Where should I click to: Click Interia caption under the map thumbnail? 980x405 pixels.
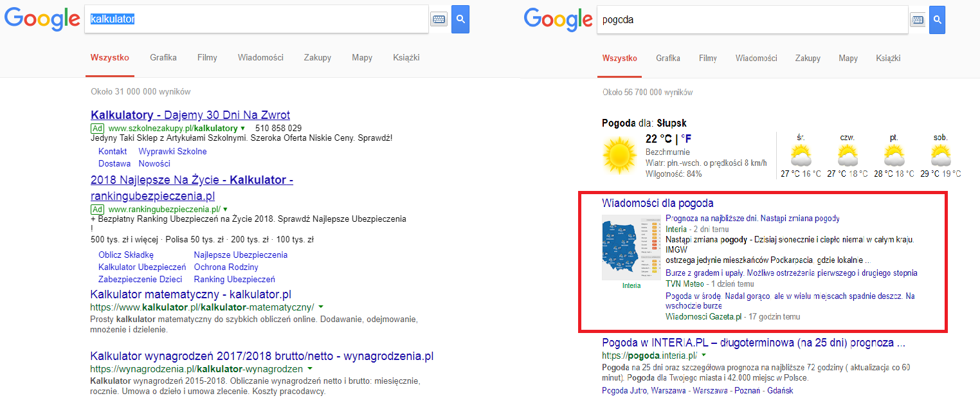631,285
